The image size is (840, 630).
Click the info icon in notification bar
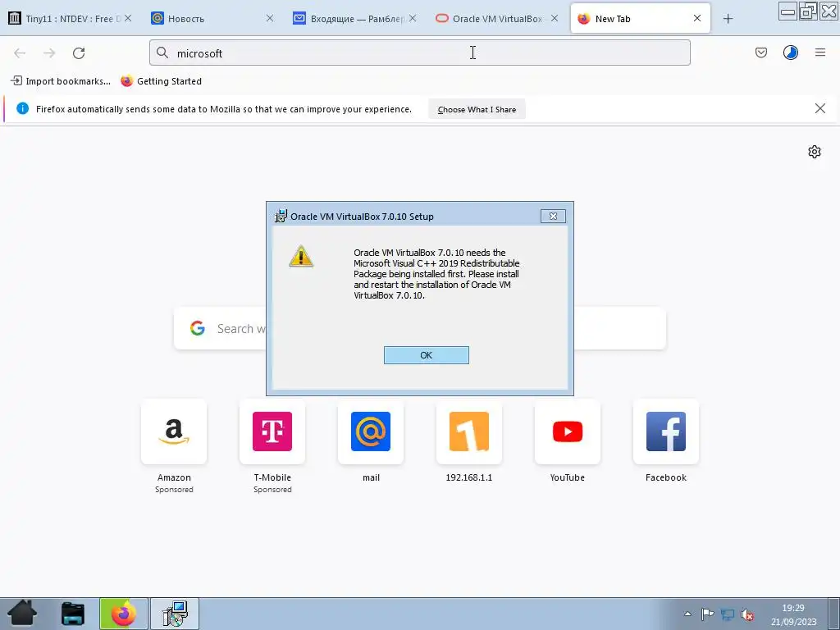point(22,108)
